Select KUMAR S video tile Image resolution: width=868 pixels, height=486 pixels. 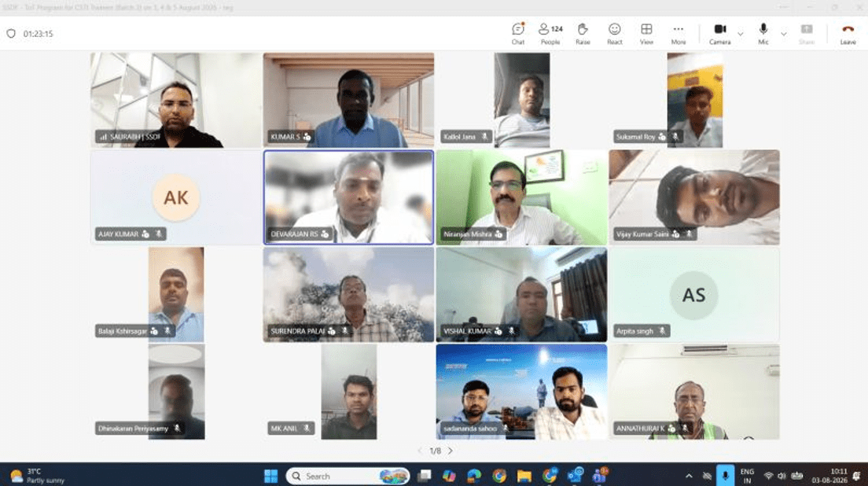click(x=349, y=100)
